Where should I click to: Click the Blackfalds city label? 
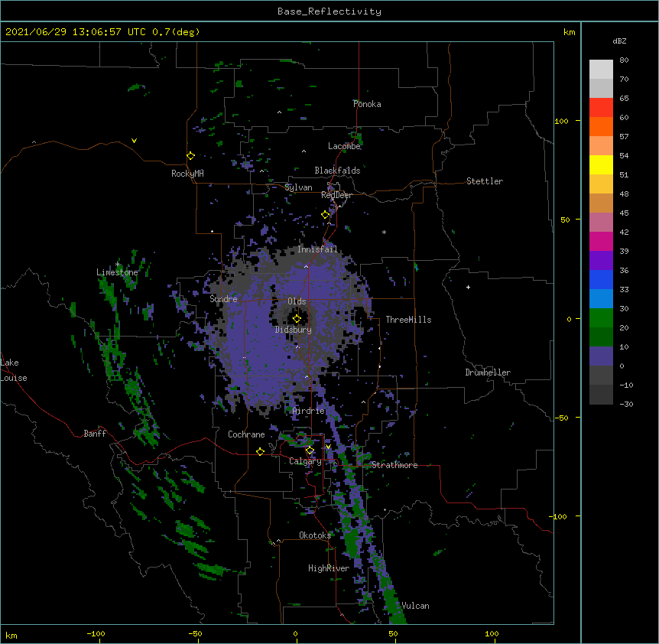coord(337,171)
